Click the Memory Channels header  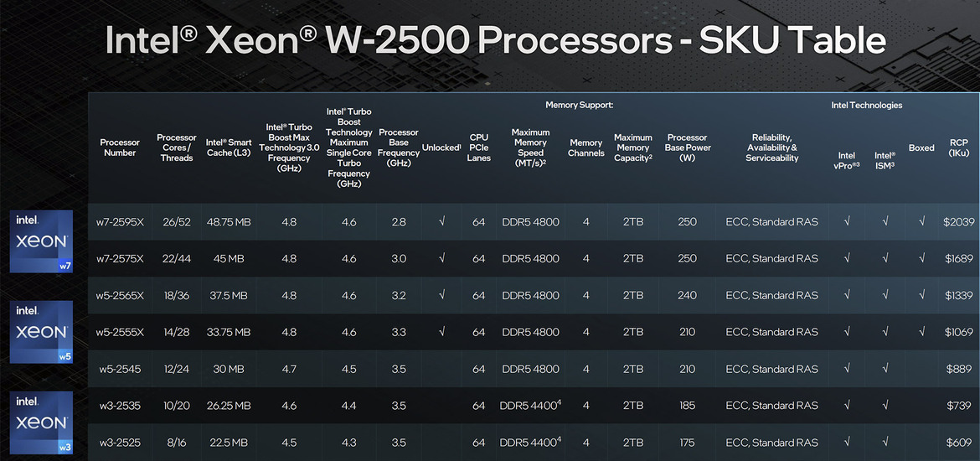585,148
